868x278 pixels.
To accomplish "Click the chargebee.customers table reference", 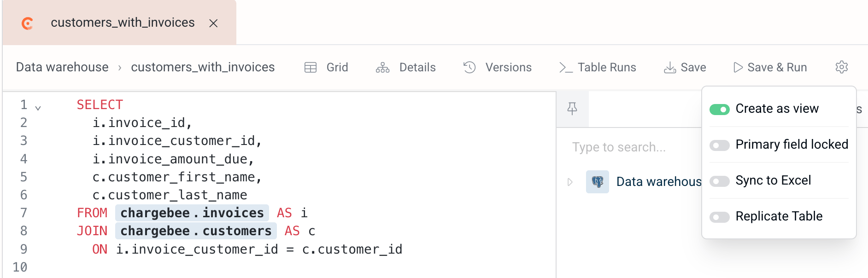I will click(196, 231).
